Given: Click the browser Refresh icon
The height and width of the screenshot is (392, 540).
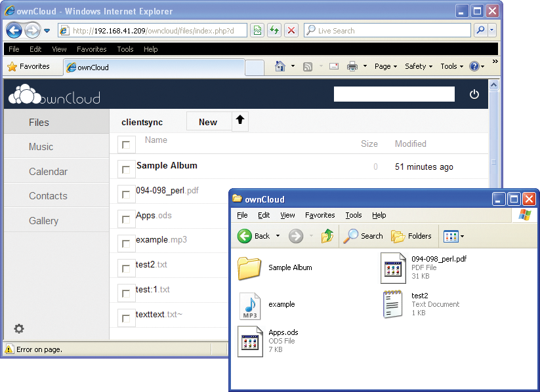Looking at the screenshot, I should pyautogui.click(x=274, y=31).
